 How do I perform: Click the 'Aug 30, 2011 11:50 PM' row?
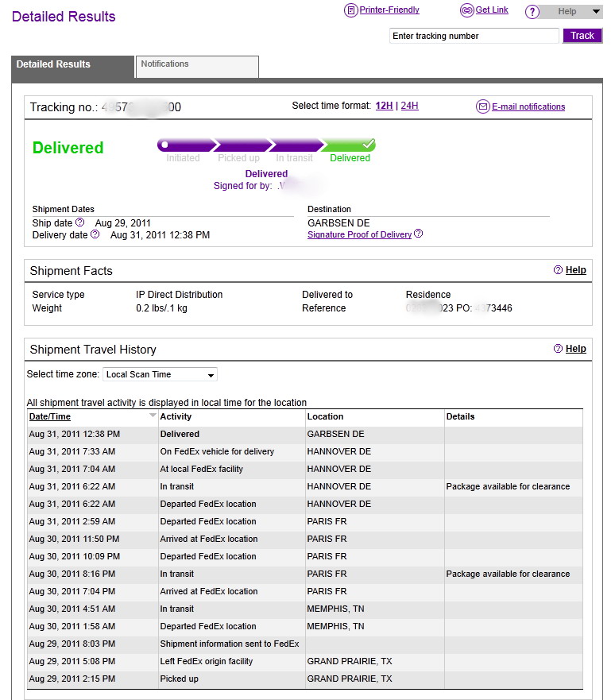point(305,539)
